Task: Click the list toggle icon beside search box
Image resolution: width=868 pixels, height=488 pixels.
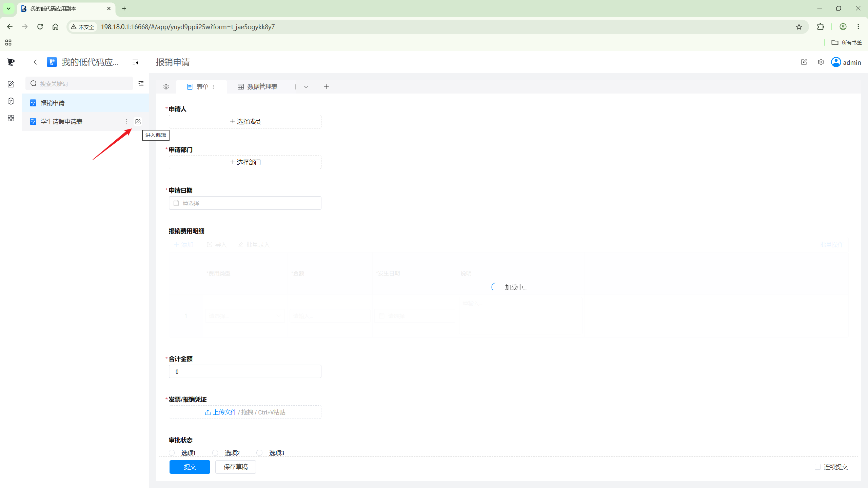Action: point(141,83)
